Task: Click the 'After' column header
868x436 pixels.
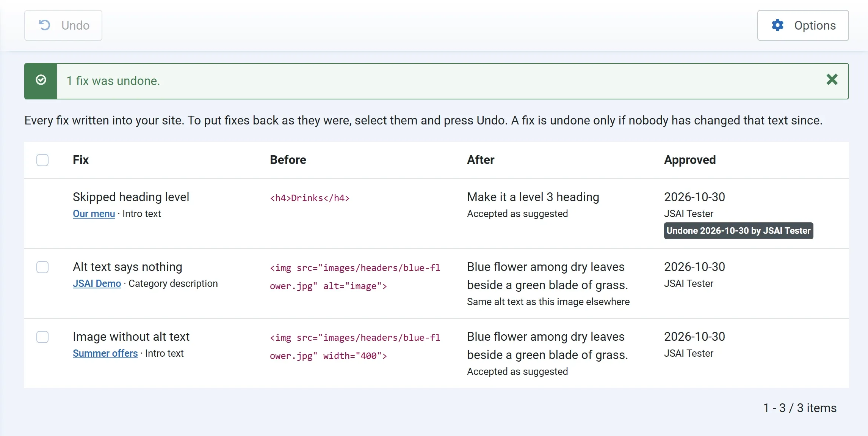Action: (481, 160)
